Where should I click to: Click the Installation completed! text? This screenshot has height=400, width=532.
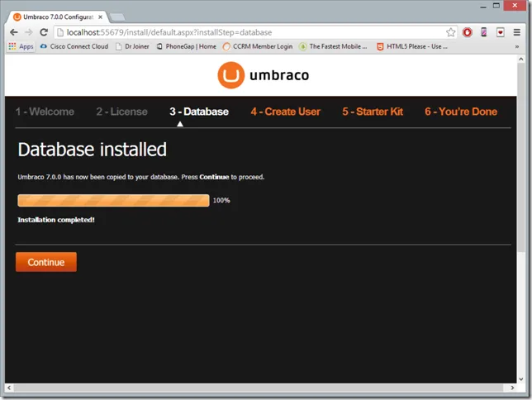pos(56,220)
